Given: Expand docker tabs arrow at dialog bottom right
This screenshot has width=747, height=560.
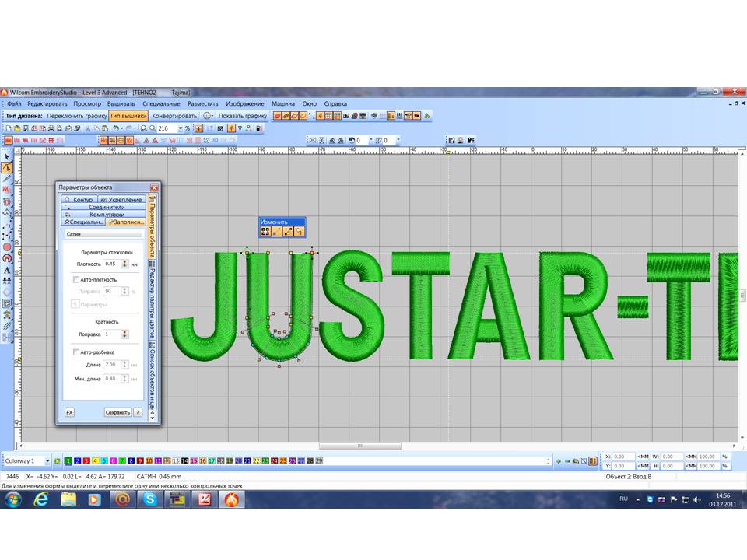Looking at the screenshot, I should tap(152, 418).
